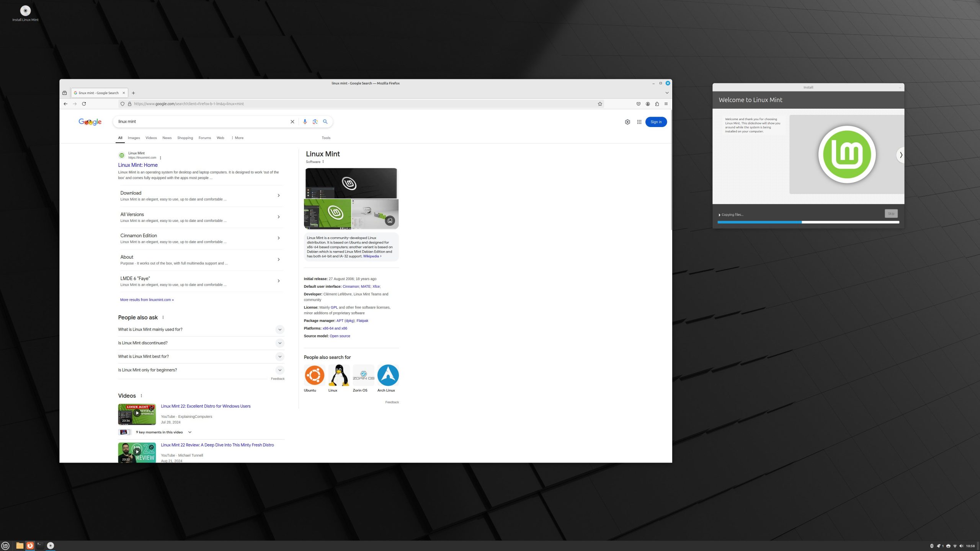Click the Tools button under search bar
This screenshot has height=551, width=980.
326,138
